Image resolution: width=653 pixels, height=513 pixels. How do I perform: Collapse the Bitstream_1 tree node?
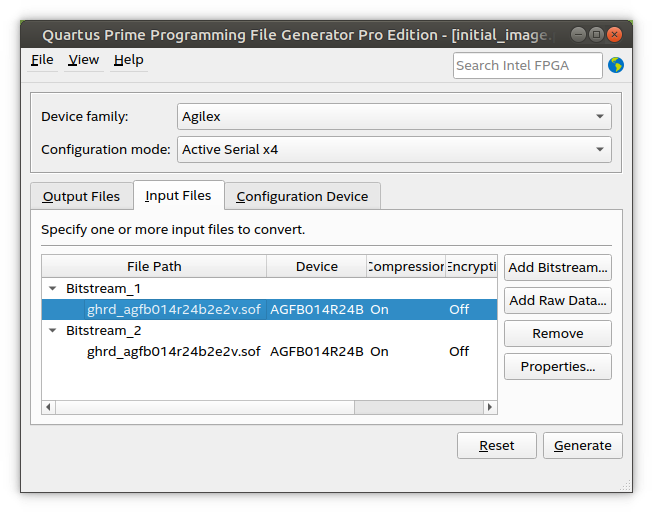click(x=52, y=288)
